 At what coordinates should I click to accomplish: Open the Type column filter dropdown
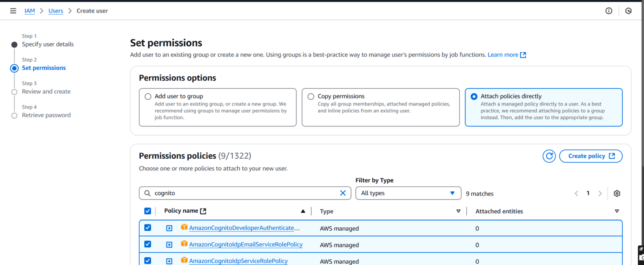(x=458, y=211)
